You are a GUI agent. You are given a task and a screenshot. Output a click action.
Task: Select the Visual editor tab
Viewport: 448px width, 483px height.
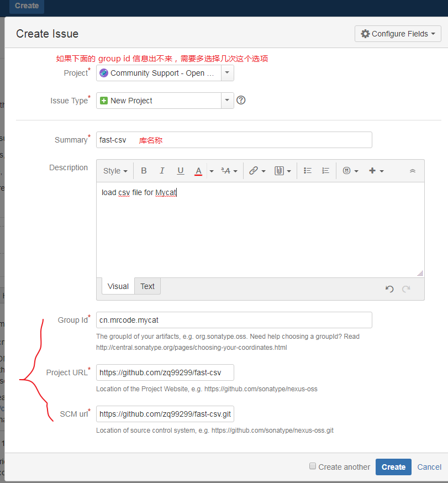click(118, 286)
